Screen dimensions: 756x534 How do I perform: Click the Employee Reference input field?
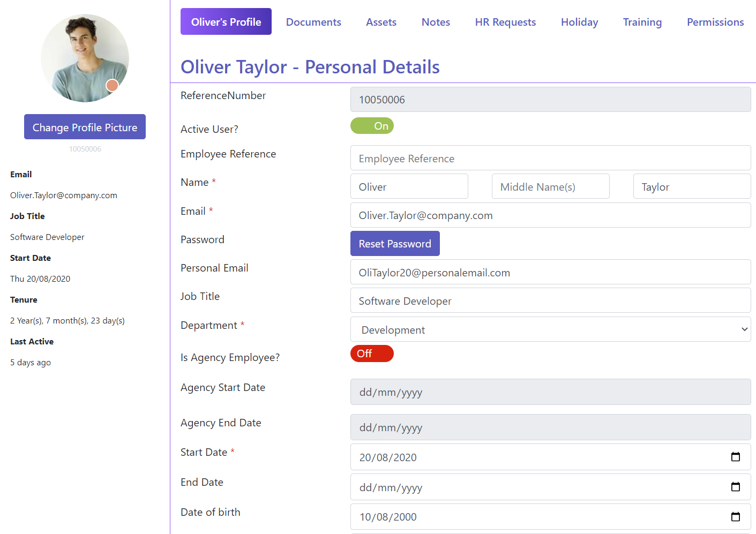pyautogui.click(x=550, y=158)
